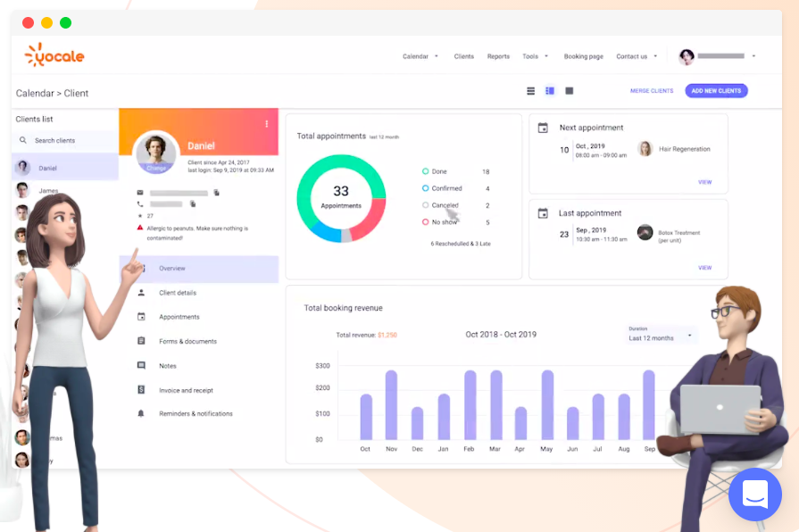Click the search magnifier icon
Viewport: 799px width, 532px height.
(x=23, y=140)
